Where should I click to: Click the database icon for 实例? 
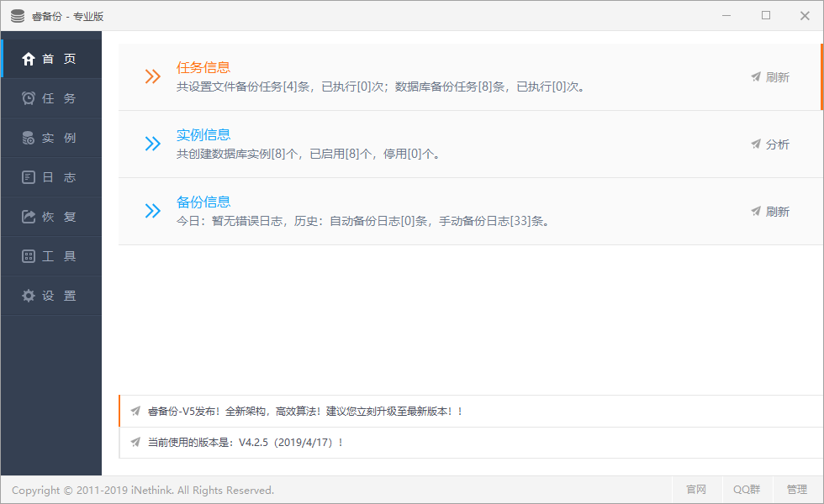[29, 138]
